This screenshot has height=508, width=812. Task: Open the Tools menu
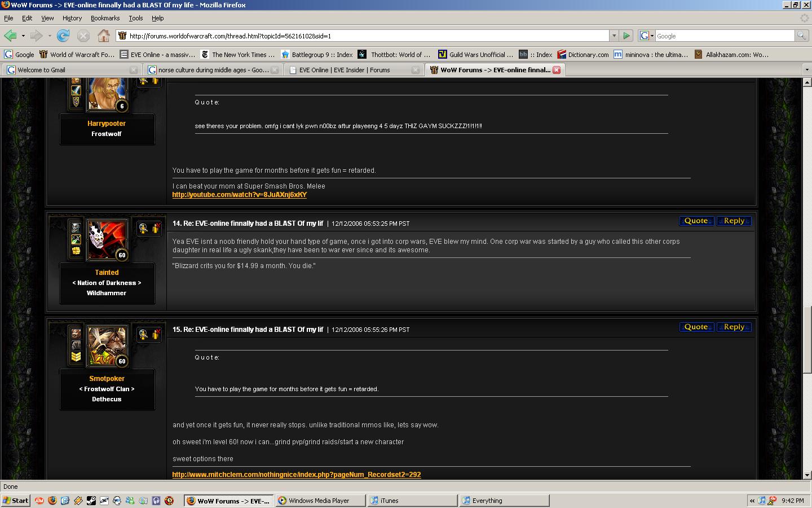(x=136, y=18)
